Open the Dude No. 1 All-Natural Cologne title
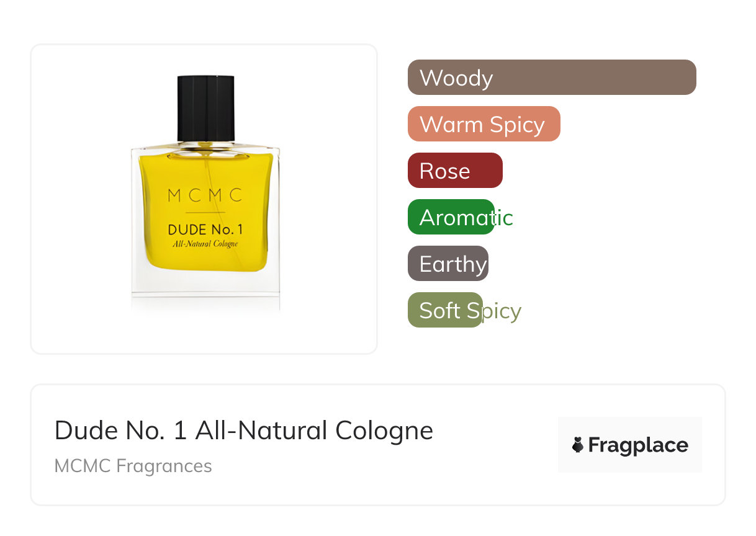Viewport: 756px width, 536px height. pyautogui.click(x=244, y=431)
